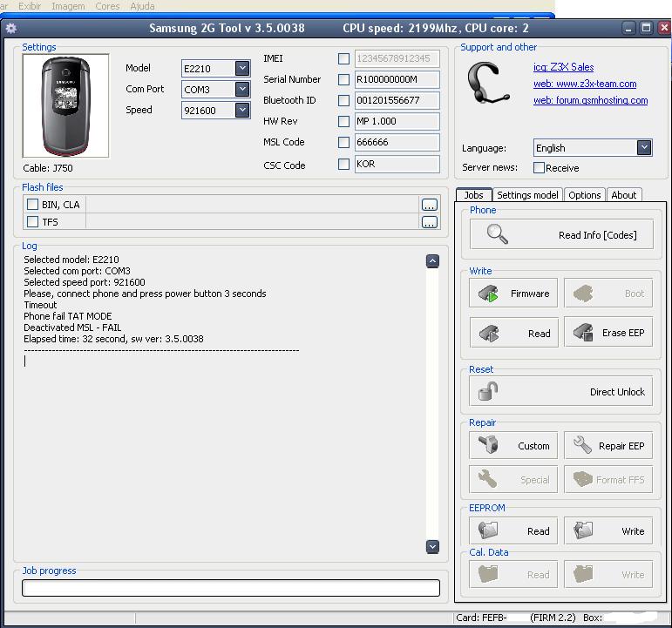Tick the CSC Code checkbox

point(343,164)
